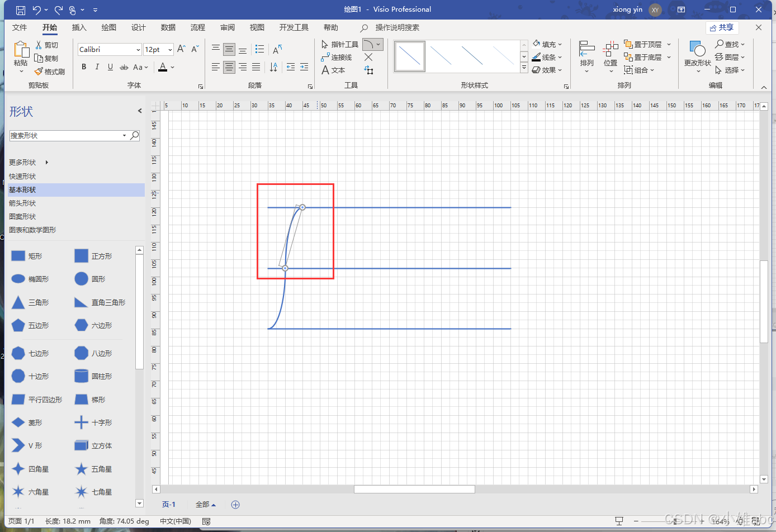Select the Text (文本) tool

333,70
